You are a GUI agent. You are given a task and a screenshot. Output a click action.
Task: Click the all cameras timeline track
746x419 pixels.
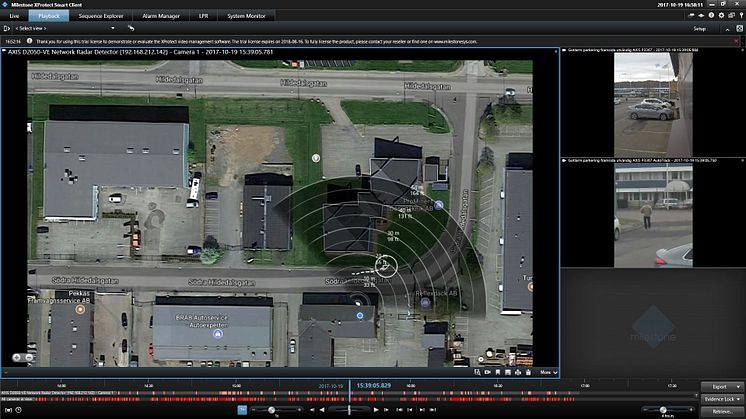coord(349,399)
